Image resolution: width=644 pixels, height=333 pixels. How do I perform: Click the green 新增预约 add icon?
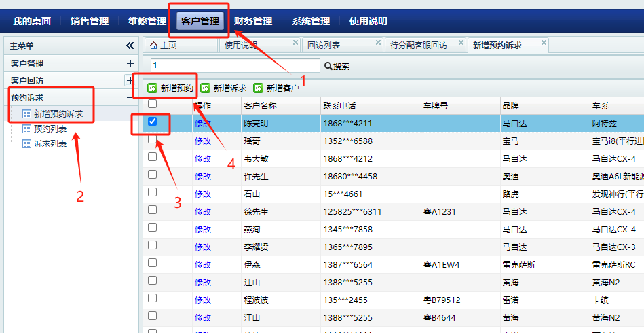coord(153,88)
